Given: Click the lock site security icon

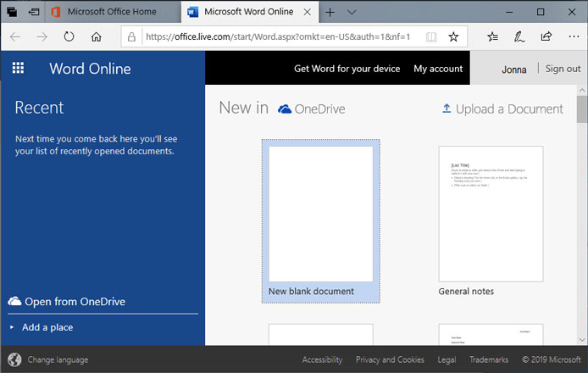Looking at the screenshot, I should [131, 36].
